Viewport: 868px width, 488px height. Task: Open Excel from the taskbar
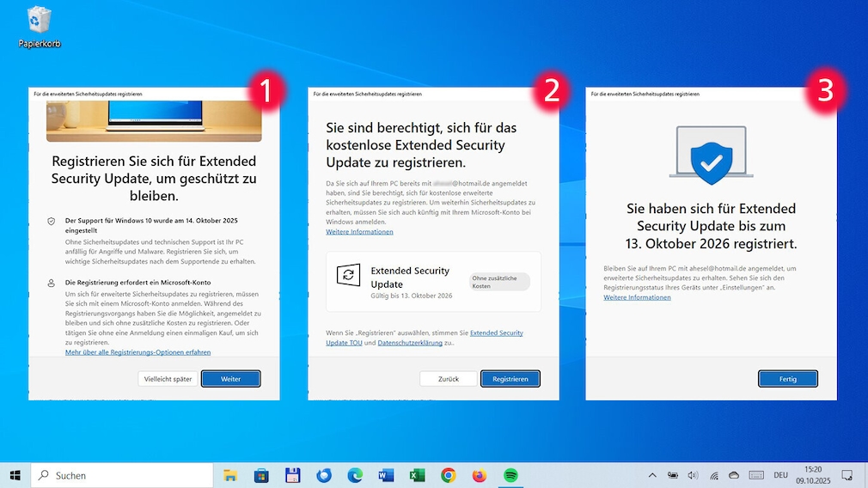(x=417, y=475)
